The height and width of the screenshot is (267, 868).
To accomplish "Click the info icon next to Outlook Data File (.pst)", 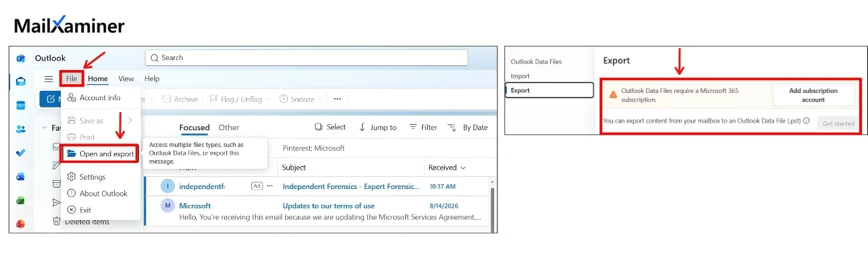I will tap(807, 121).
